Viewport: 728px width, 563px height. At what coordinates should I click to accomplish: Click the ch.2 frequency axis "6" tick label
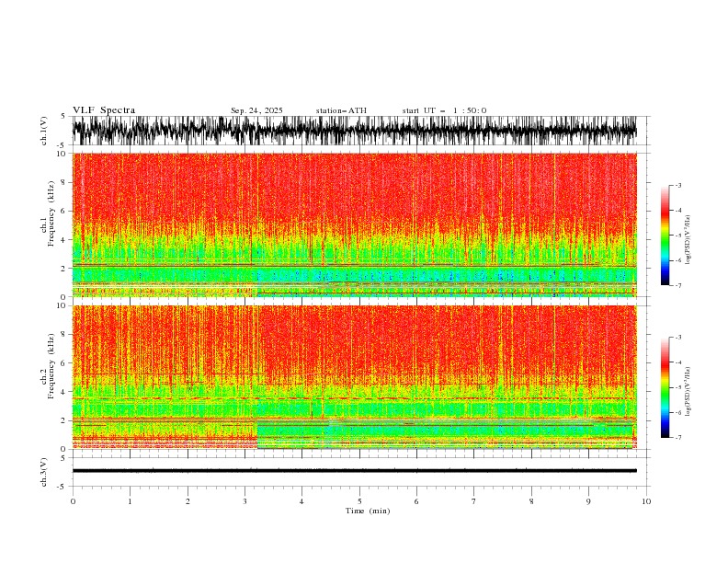click(63, 362)
